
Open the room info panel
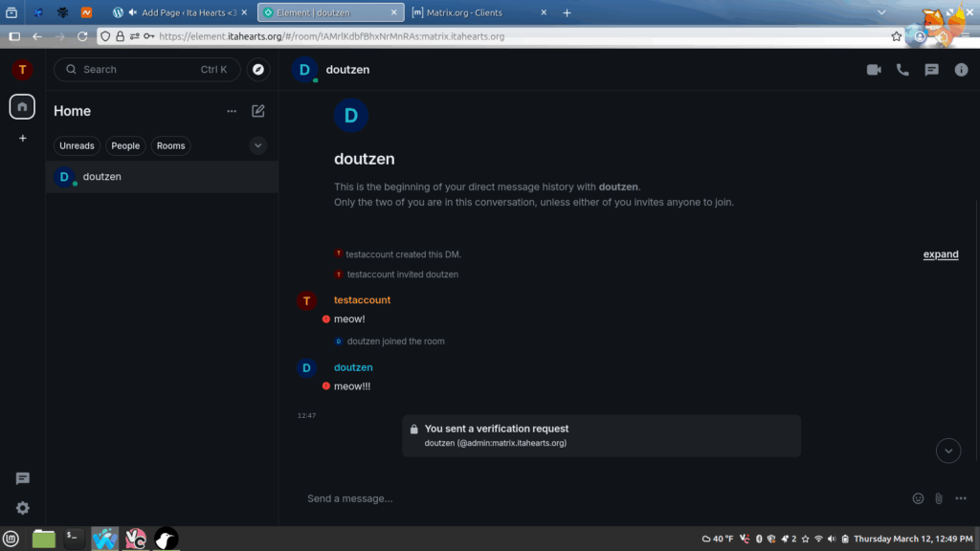pyautogui.click(x=961, y=70)
